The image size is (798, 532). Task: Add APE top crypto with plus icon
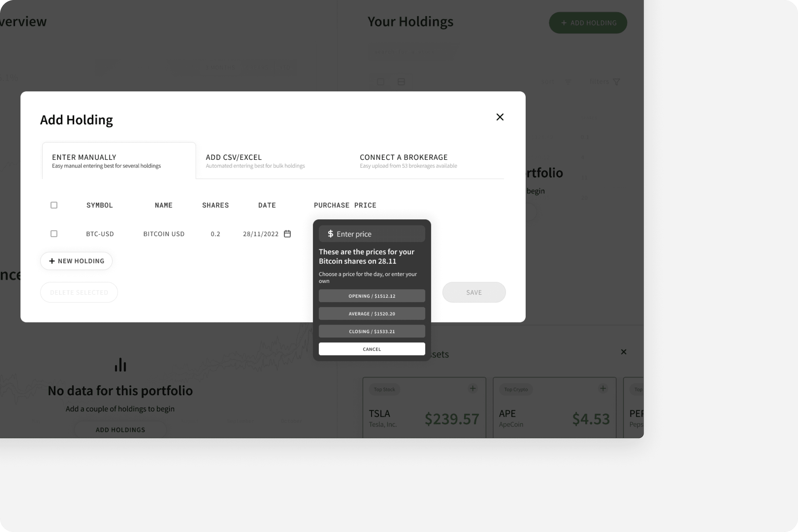[x=603, y=388]
